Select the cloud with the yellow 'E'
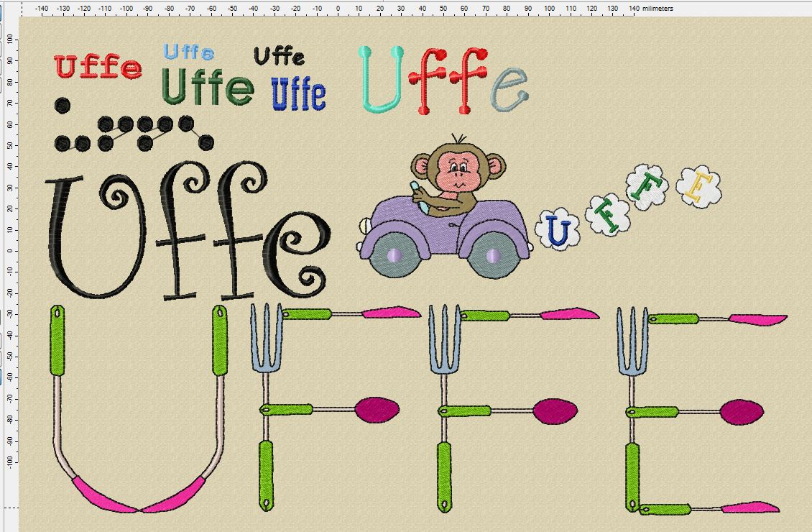Screen dimensions: 812x532 698,187
